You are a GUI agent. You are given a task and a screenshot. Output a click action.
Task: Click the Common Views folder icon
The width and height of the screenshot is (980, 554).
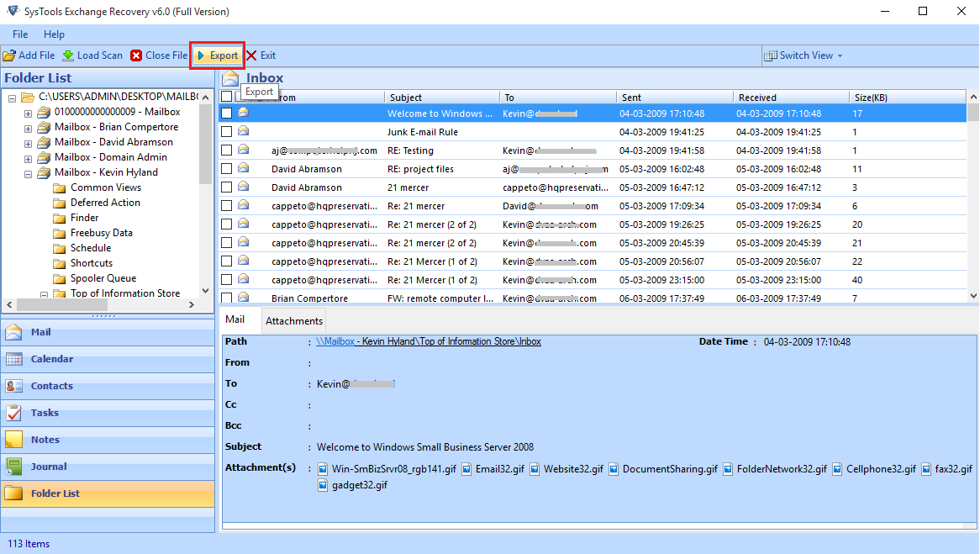tap(60, 187)
